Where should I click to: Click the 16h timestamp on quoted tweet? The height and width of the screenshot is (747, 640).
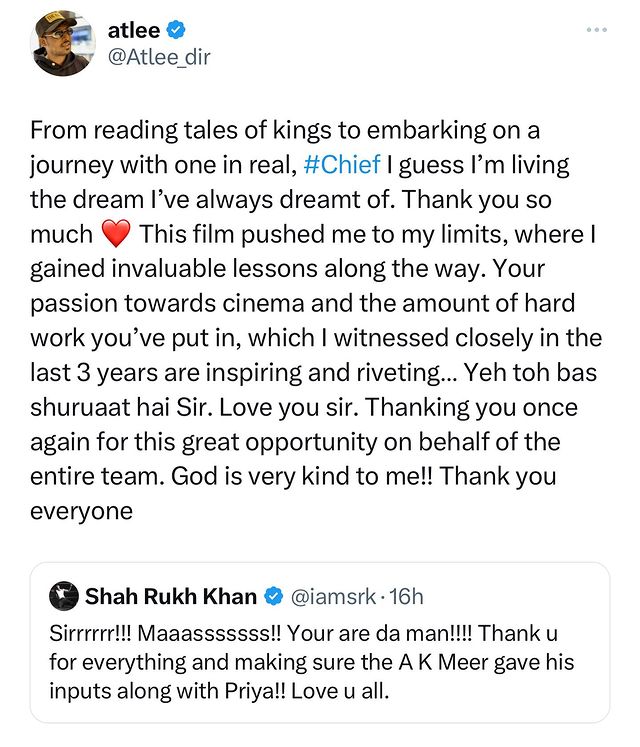click(x=406, y=597)
